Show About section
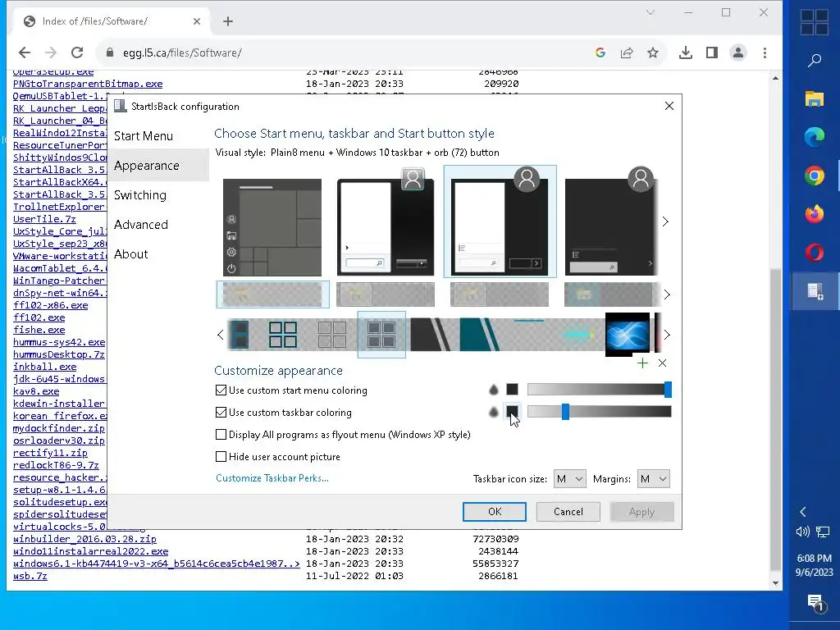Image resolution: width=840 pixels, height=630 pixels. click(x=130, y=254)
